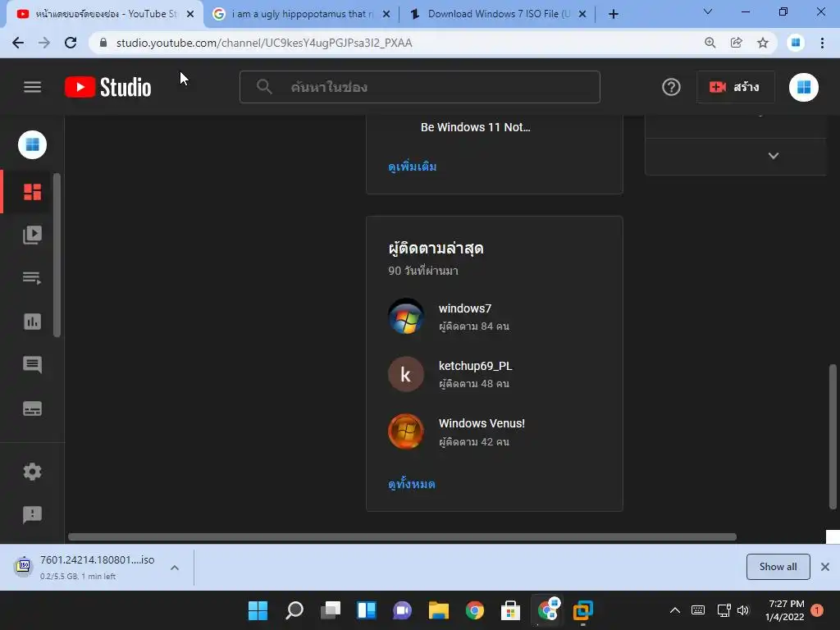Select the Dashboard icon in sidebar
This screenshot has height=630, width=840.
32,192
